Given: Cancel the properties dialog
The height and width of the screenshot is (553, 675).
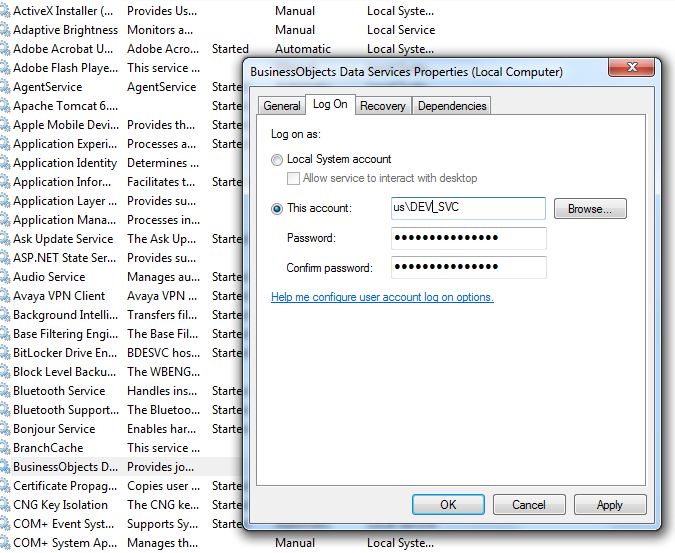Looking at the screenshot, I should [529, 504].
